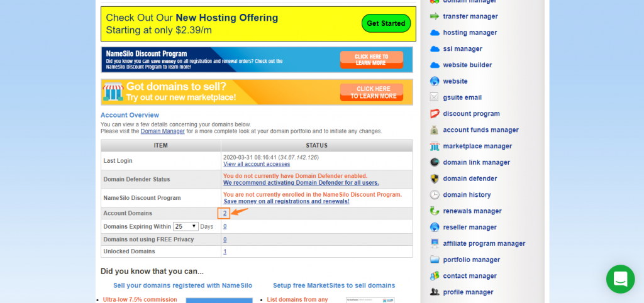
Task: Click the Discount Program Learn More button
Action: click(x=371, y=60)
